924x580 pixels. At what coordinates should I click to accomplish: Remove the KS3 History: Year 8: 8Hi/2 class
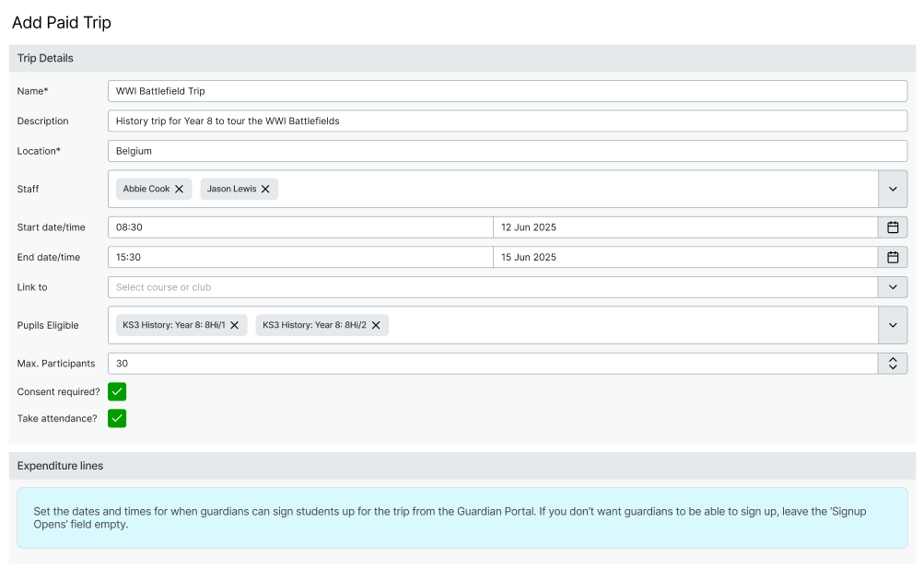pos(376,325)
